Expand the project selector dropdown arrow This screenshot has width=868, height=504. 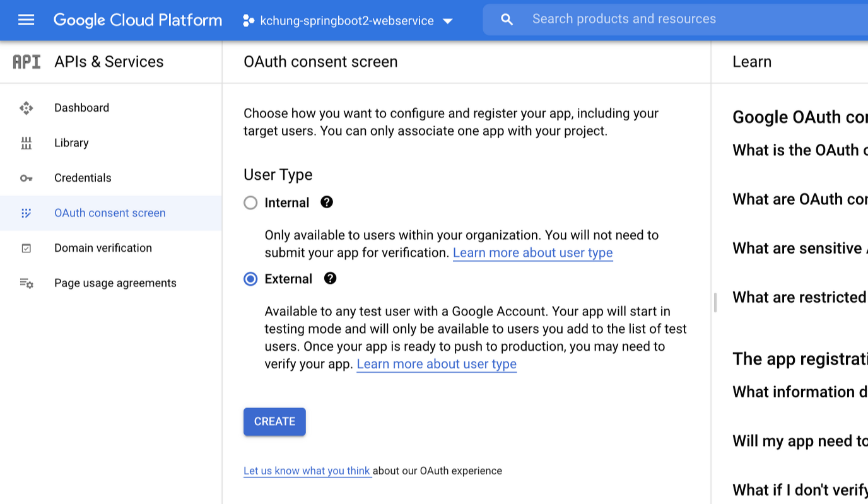pyautogui.click(x=448, y=21)
